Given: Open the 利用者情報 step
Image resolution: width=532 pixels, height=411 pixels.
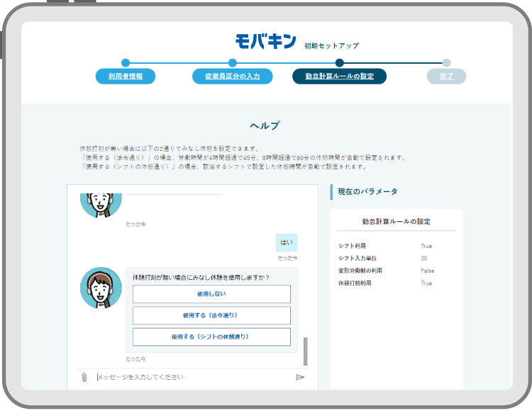Looking at the screenshot, I should click(126, 77).
